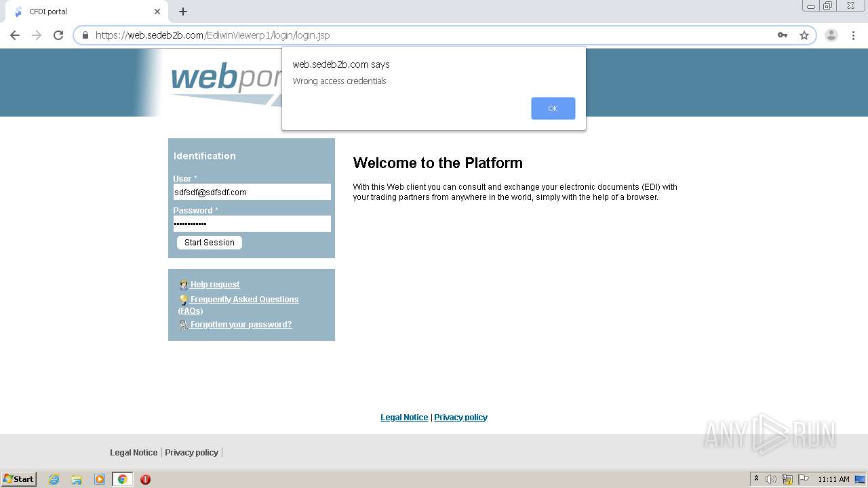The width and height of the screenshot is (868, 488).
Task: Click footer Legal Notice text link
Action: click(134, 453)
